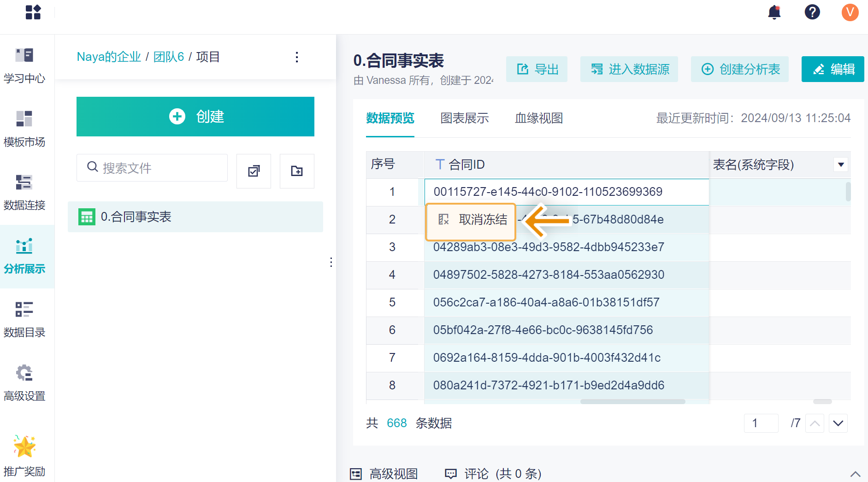Select 取消冻结 from the context menu
The image size is (868, 482).
click(471, 222)
